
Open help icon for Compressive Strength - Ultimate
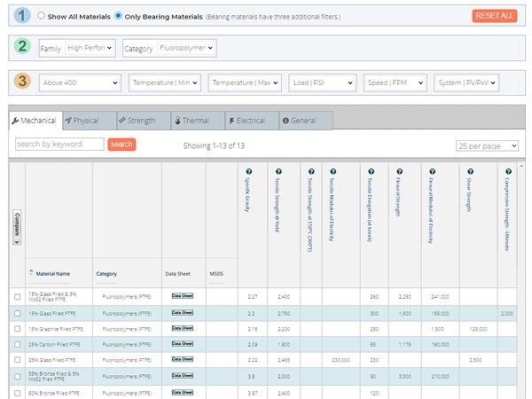coord(508,171)
